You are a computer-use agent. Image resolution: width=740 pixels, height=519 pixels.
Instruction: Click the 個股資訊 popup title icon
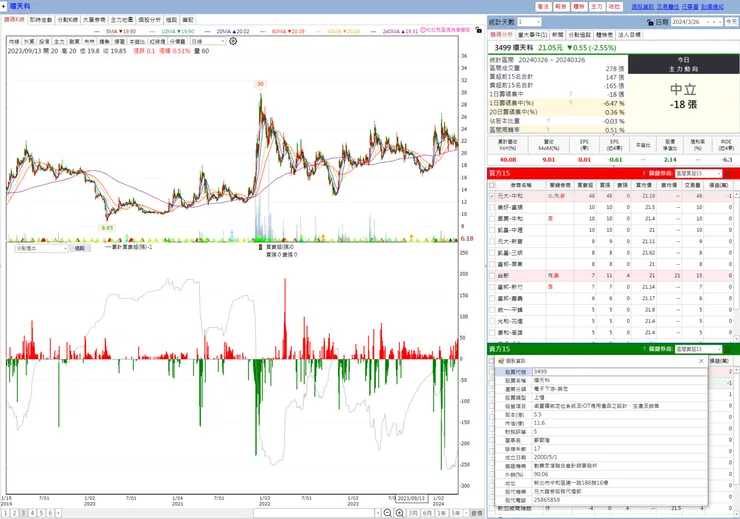click(x=501, y=361)
